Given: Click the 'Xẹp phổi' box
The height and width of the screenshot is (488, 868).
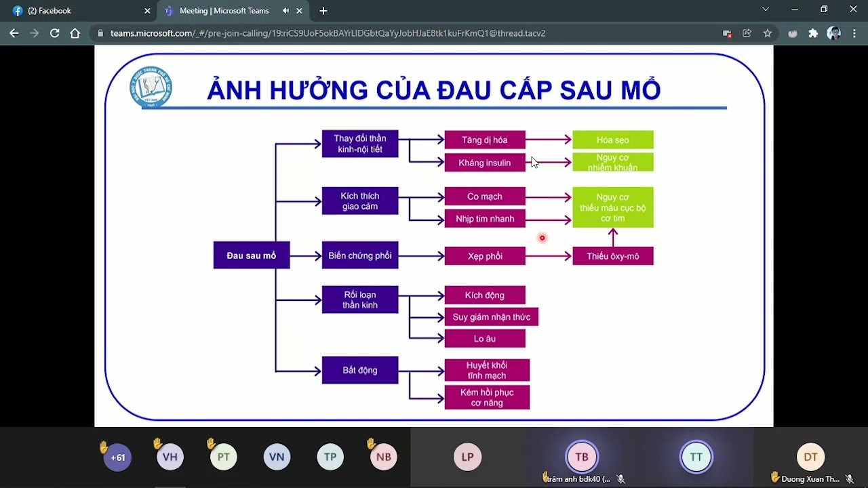Looking at the screenshot, I should pos(485,256).
